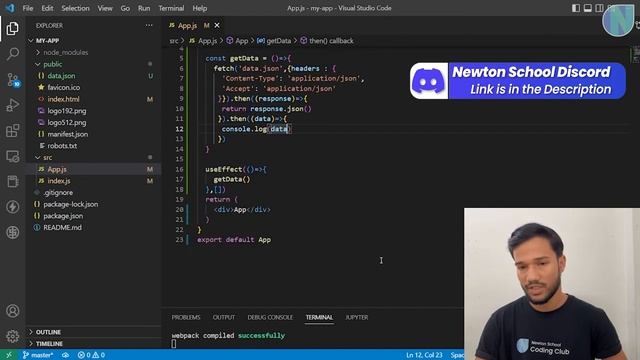
Task: Select App.js in the src folder
Action: tap(57, 169)
